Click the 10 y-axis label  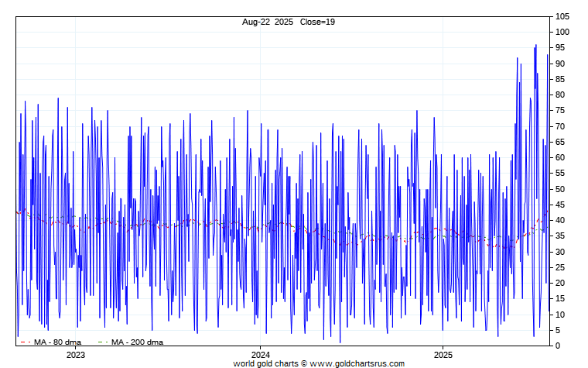pos(560,315)
